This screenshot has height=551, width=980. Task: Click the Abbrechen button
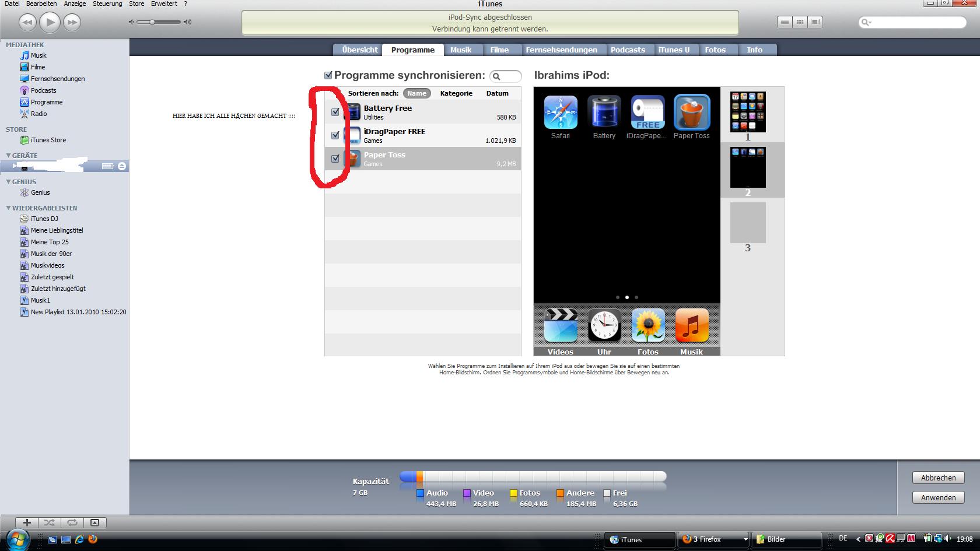pyautogui.click(x=938, y=478)
